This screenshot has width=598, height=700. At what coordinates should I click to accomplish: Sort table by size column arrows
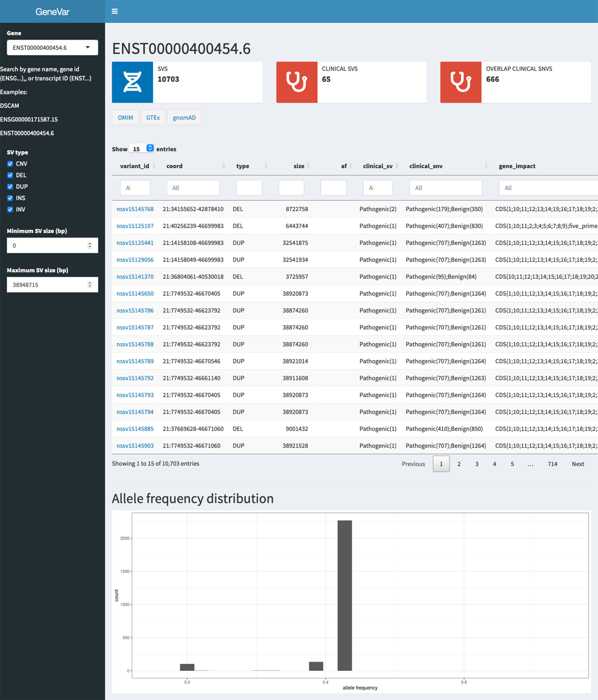point(308,166)
